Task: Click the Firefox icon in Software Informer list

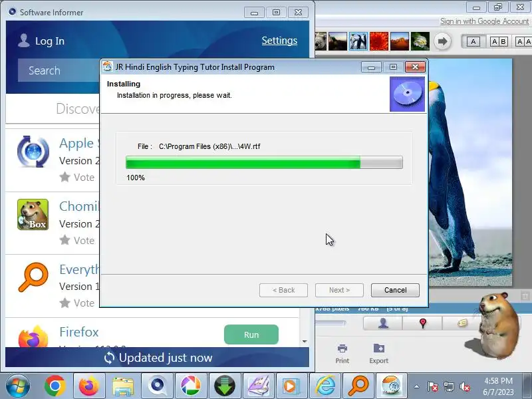Action: tap(33, 336)
